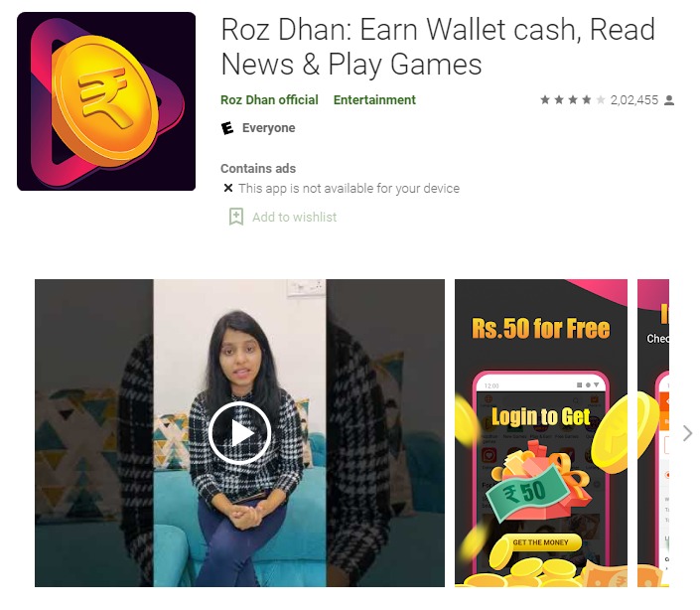Open the Rs.50 for Free screenshot
Image resolution: width=700 pixels, height=610 pixels.
tap(541, 433)
